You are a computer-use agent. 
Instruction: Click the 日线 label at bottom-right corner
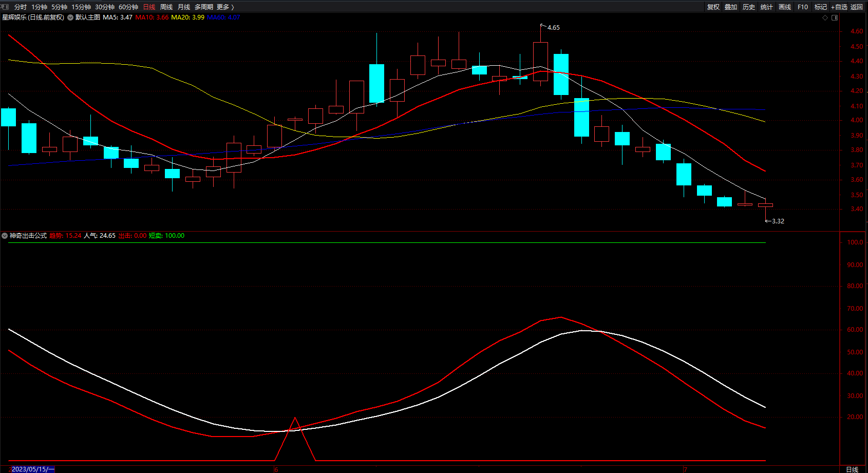[853, 469]
